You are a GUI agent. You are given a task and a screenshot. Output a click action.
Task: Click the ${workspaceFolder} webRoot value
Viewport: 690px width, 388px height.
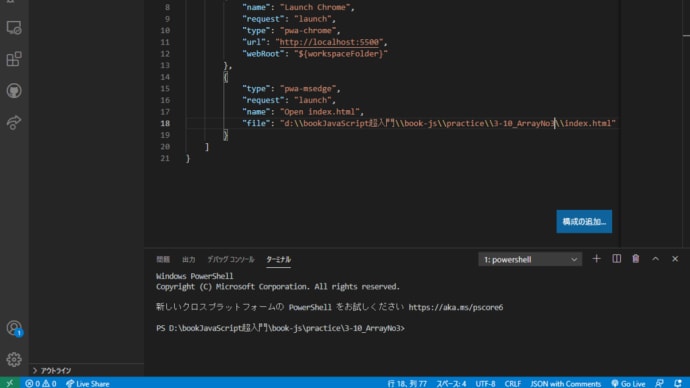point(341,54)
